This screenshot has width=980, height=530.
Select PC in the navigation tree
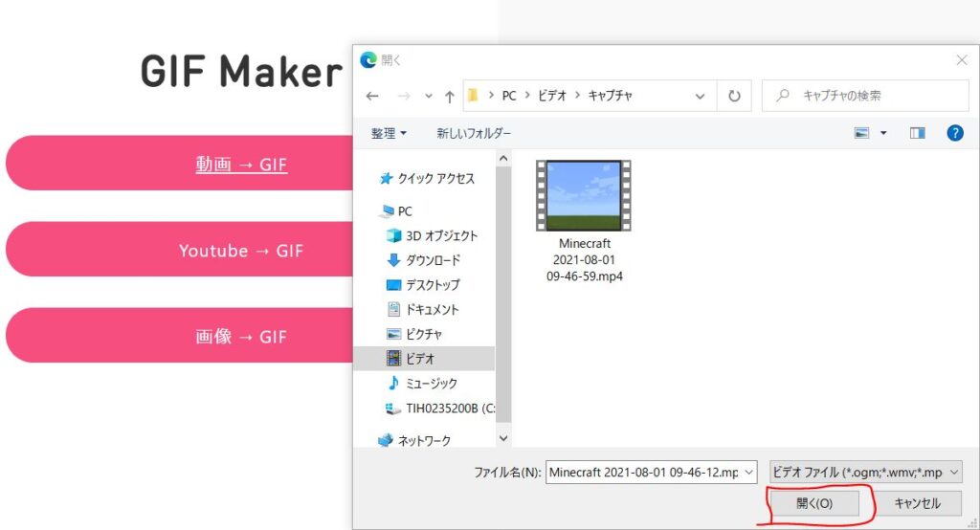(405, 211)
